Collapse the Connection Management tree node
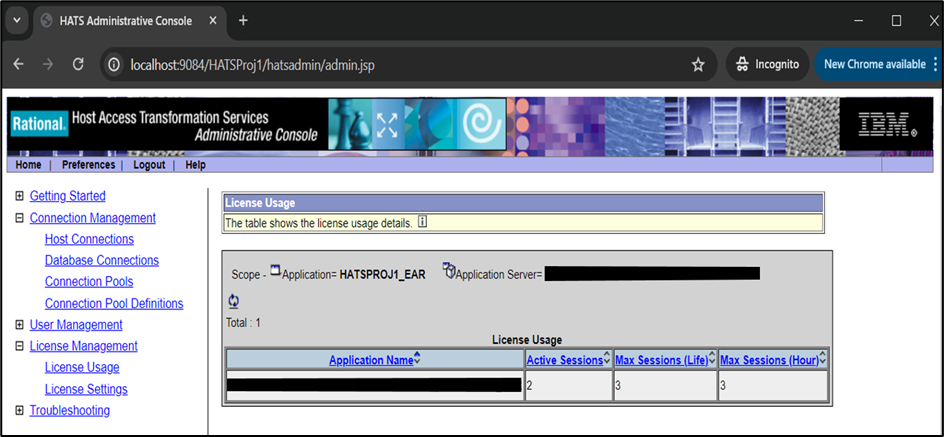The image size is (944, 437). pos(19,218)
